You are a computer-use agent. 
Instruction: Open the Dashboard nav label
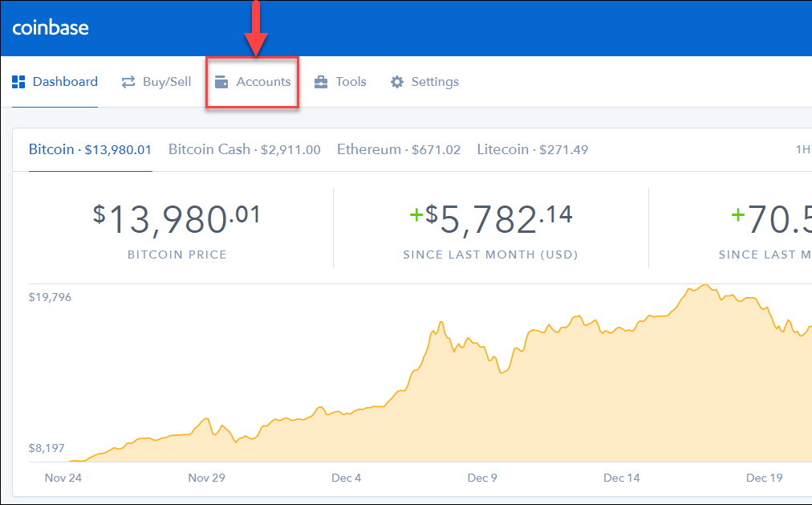pyautogui.click(x=65, y=82)
